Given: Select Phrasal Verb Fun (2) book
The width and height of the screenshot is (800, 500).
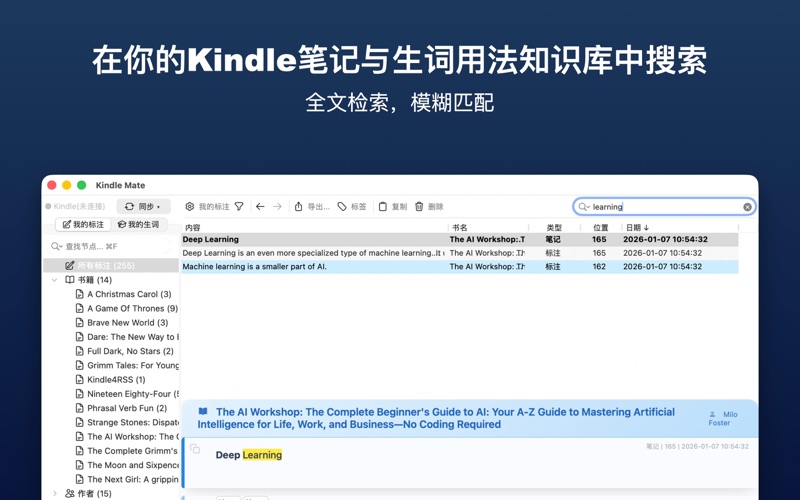Looking at the screenshot, I should coord(127,408).
